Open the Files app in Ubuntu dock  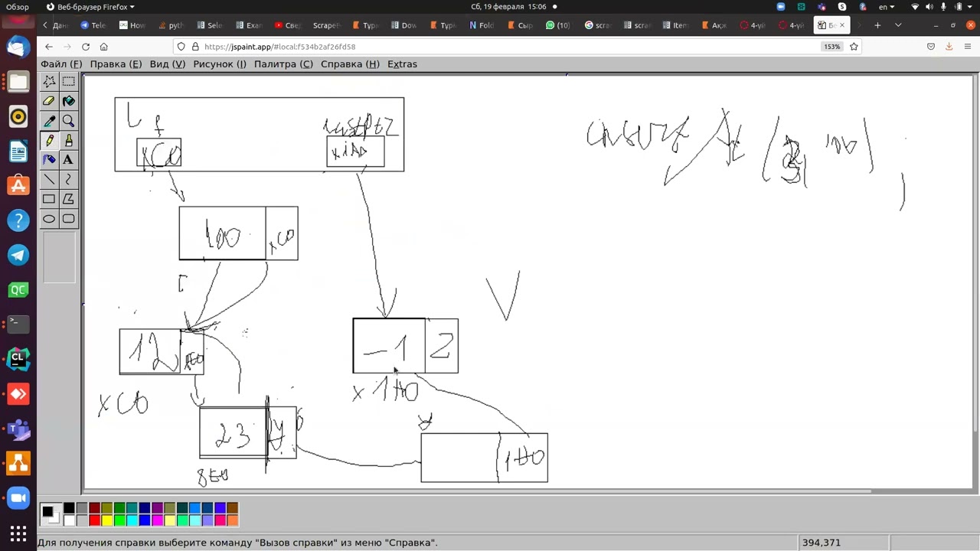coord(18,82)
